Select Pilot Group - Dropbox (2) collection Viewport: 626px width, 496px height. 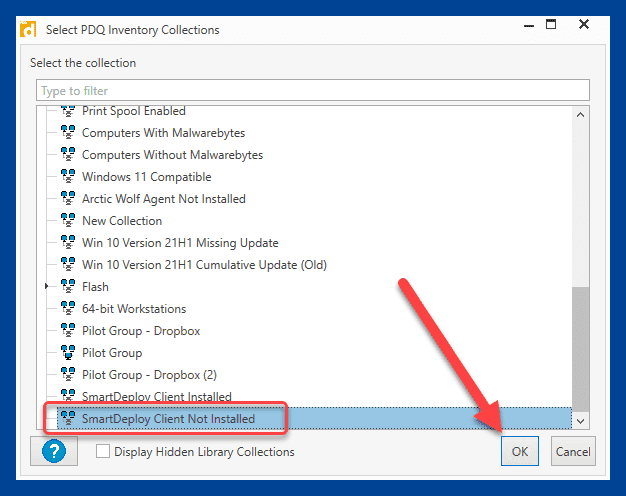coord(149,374)
